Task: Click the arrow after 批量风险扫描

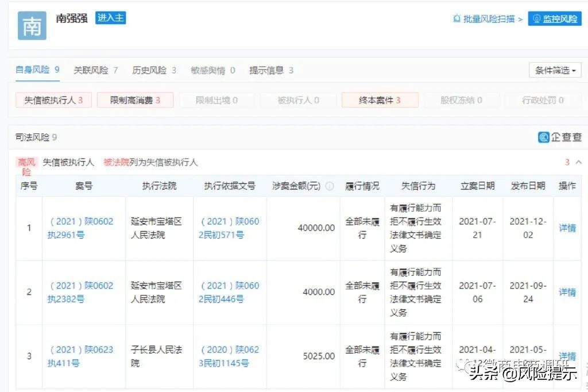Action: coord(520,18)
